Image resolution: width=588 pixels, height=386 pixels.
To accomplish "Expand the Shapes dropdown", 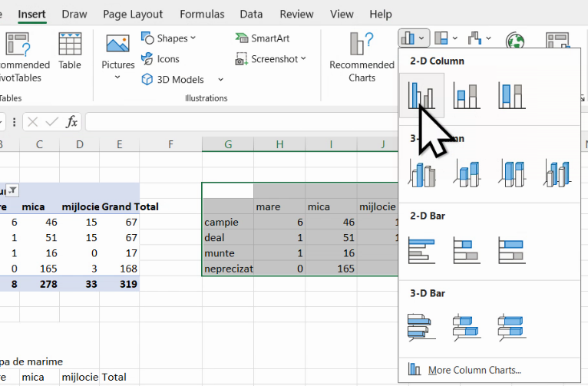I will 192,38.
